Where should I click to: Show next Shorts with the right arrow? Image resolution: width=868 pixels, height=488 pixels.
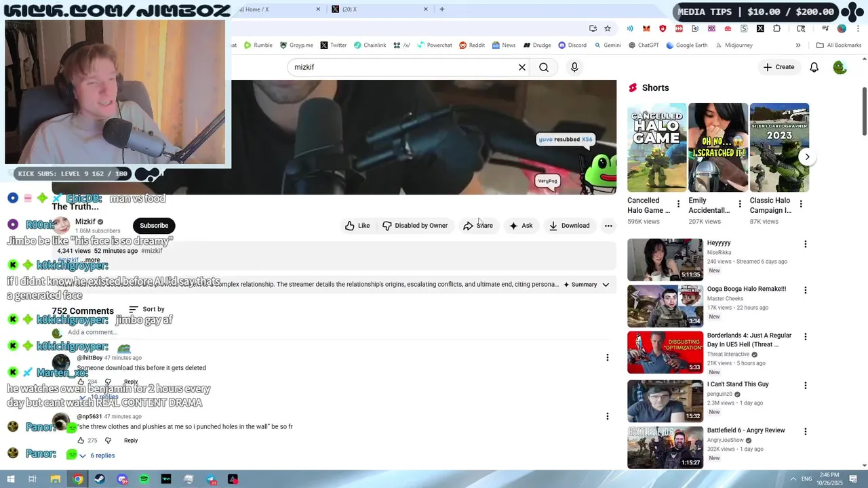(x=807, y=157)
